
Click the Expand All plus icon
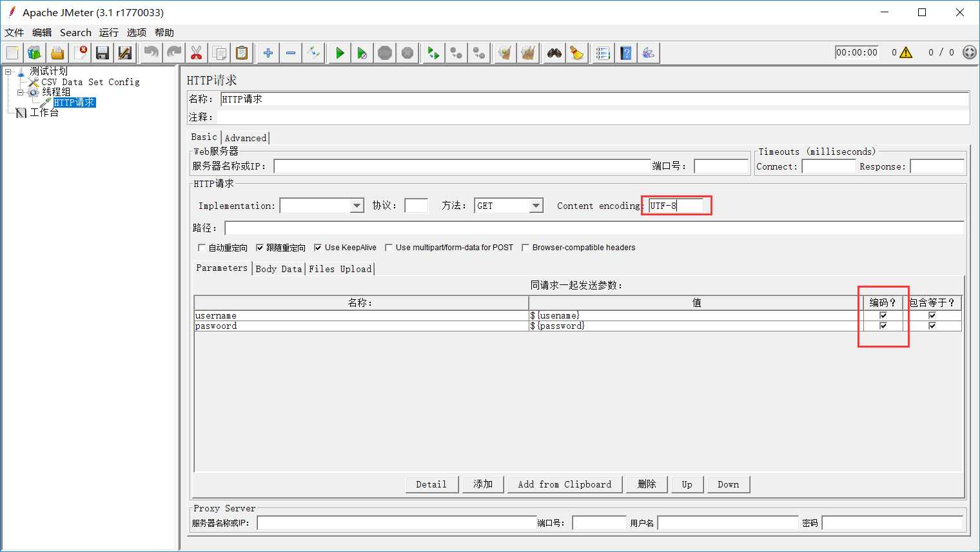[268, 53]
